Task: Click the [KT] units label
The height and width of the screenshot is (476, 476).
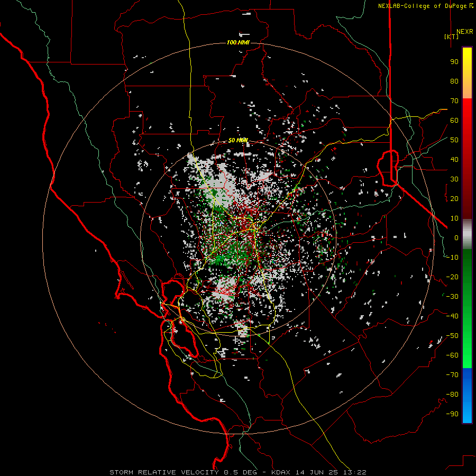Action: click(x=452, y=36)
